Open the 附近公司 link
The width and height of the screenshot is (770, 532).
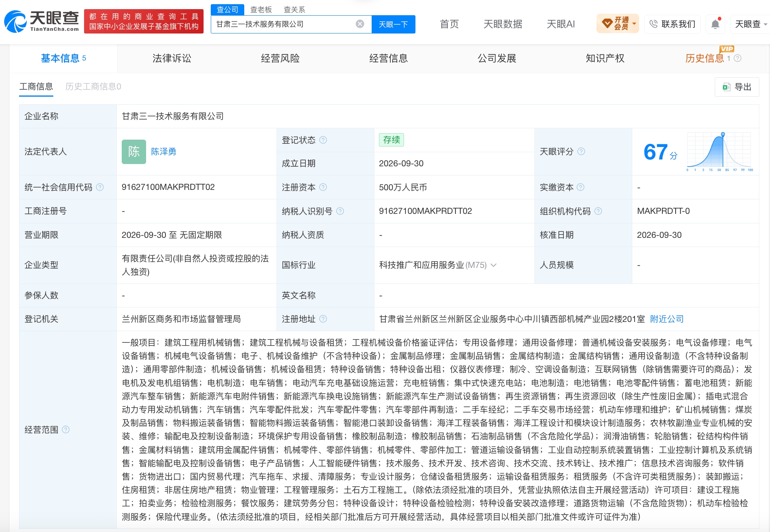click(x=667, y=319)
